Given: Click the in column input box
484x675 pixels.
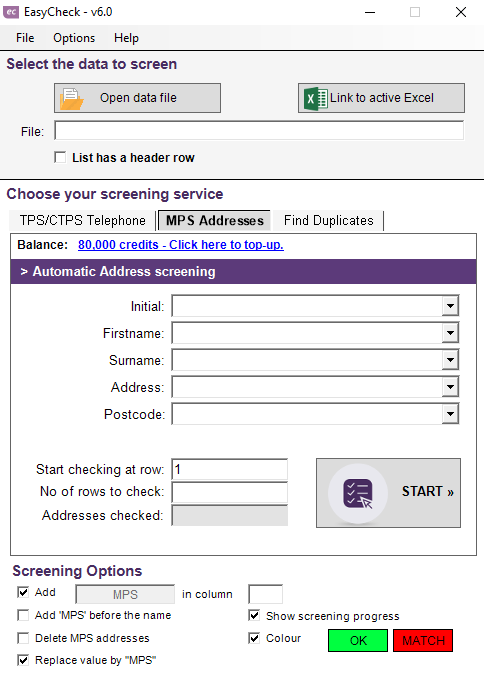Looking at the screenshot, I should click(265, 594).
